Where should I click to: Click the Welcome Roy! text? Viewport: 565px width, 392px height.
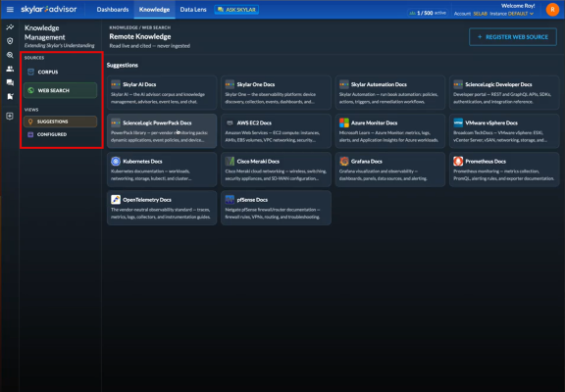(x=518, y=6)
